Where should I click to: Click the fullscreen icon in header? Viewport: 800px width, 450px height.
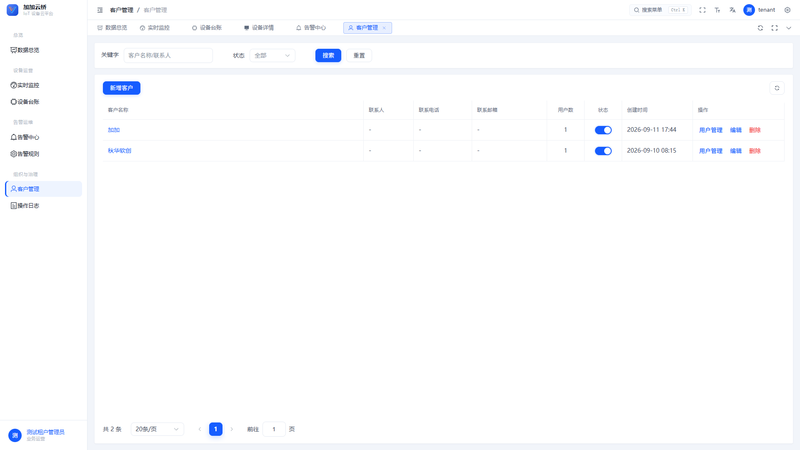point(702,10)
